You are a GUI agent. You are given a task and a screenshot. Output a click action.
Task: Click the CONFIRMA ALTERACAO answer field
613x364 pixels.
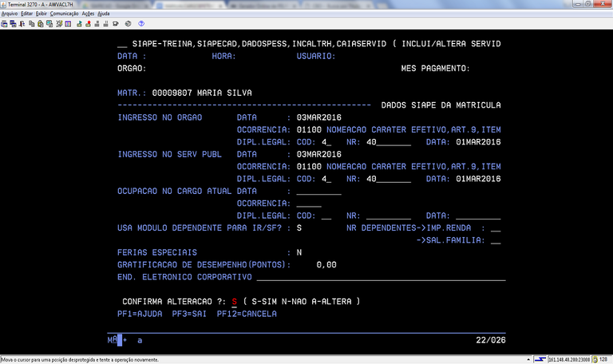(x=235, y=302)
